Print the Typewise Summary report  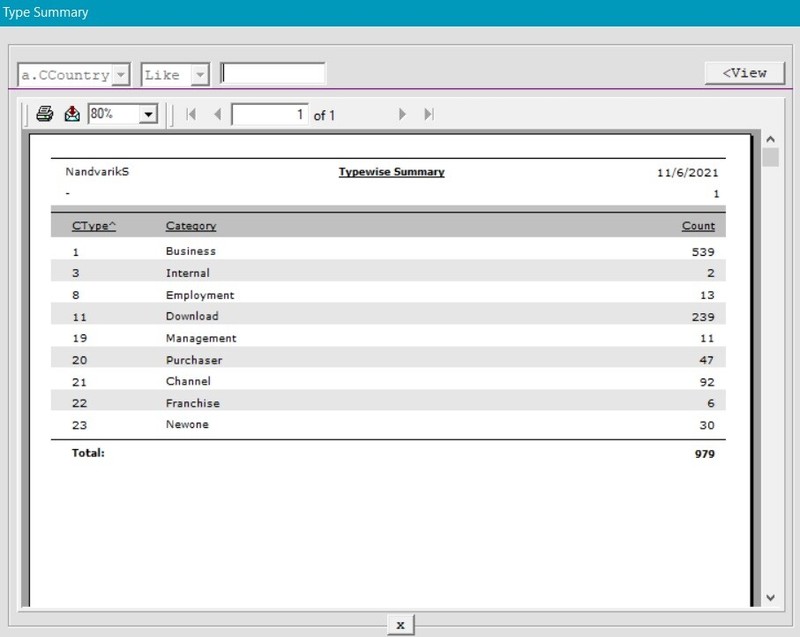pos(45,114)
